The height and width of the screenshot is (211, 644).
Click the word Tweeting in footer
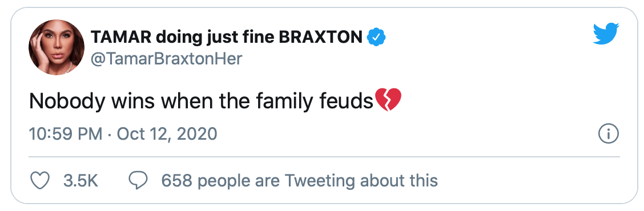coord(320,181)
